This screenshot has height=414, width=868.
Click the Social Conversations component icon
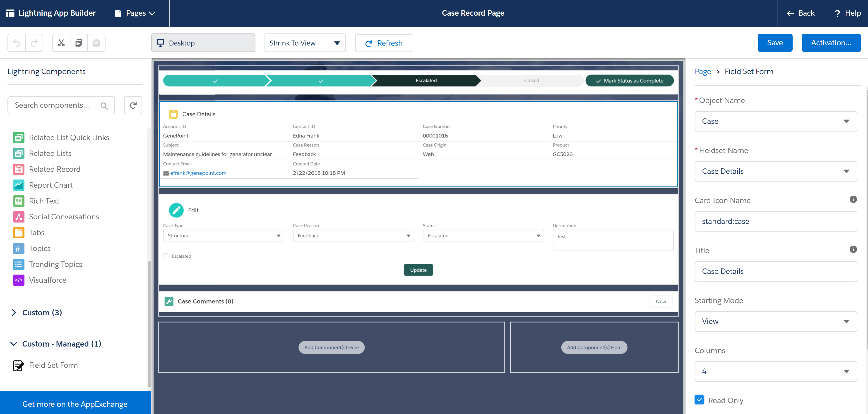click(19, 217)
